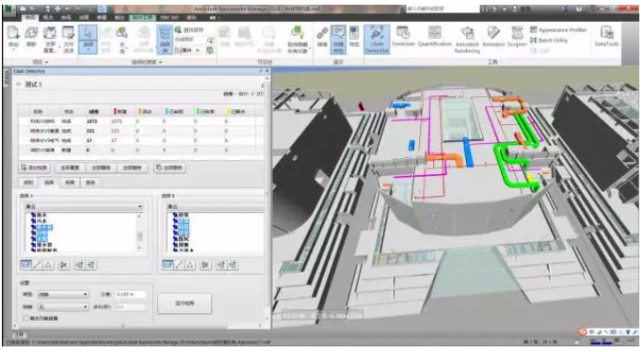Click the Clash Detective tool icon
The height and width of the screenshot is (352, 644).
377,39
